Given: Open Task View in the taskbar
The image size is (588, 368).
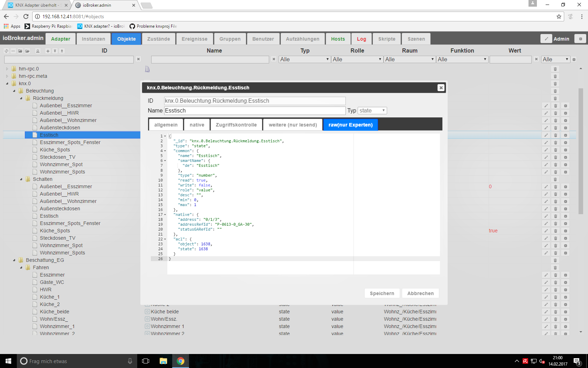Looking at the screenshot, I should (146, 361).
